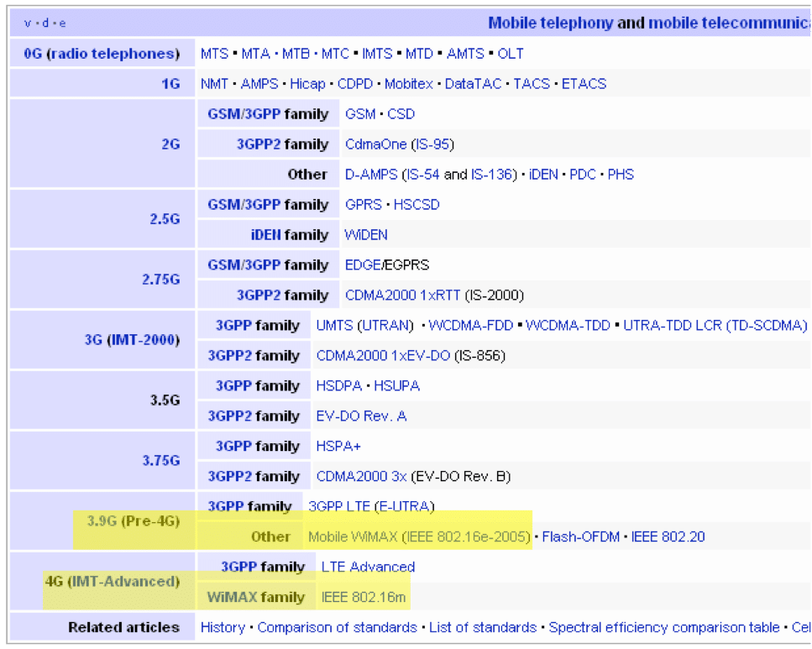Open the 3.75G generation link
Image resolution: width=812 pixels, height=649 pixels.
coord(161,460)
